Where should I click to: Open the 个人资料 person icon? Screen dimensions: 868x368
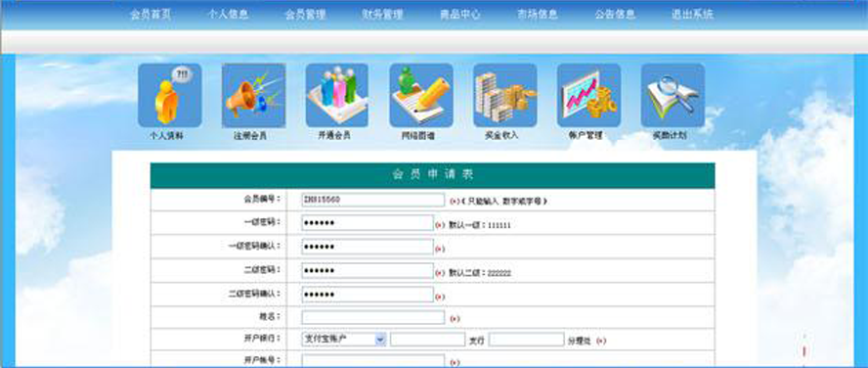click(169, 95)
